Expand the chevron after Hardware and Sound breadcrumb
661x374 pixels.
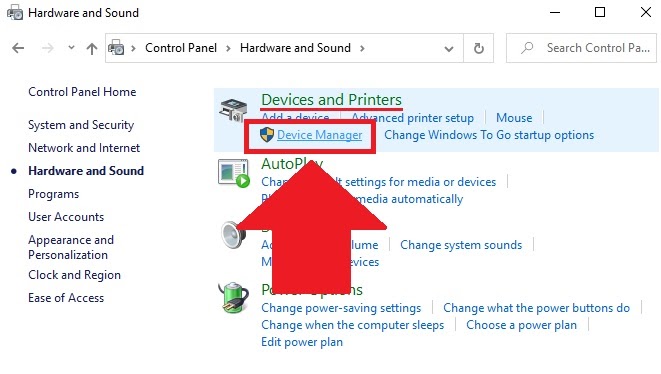[362, 48]
